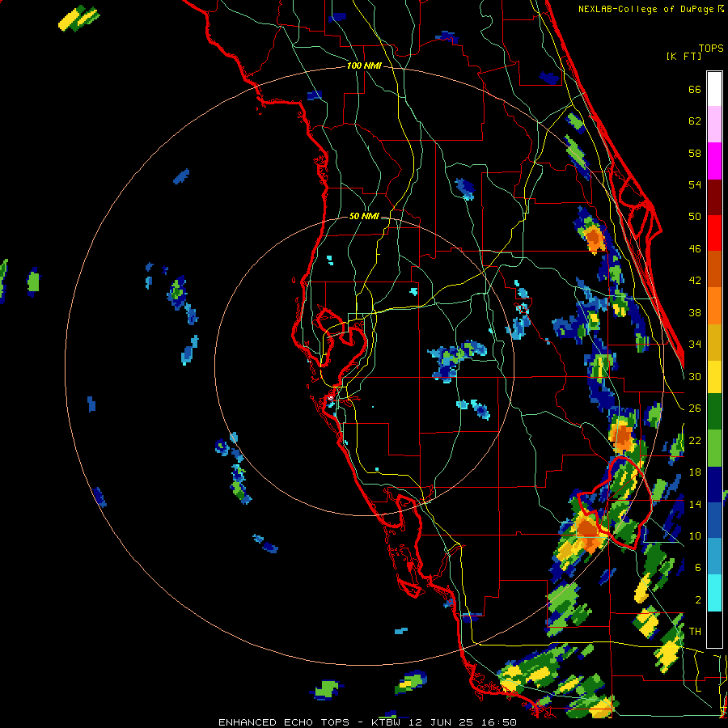The image size is (728, 728).
Task: Select the 18 value on the legend
Action: click(x=695, y=472)
